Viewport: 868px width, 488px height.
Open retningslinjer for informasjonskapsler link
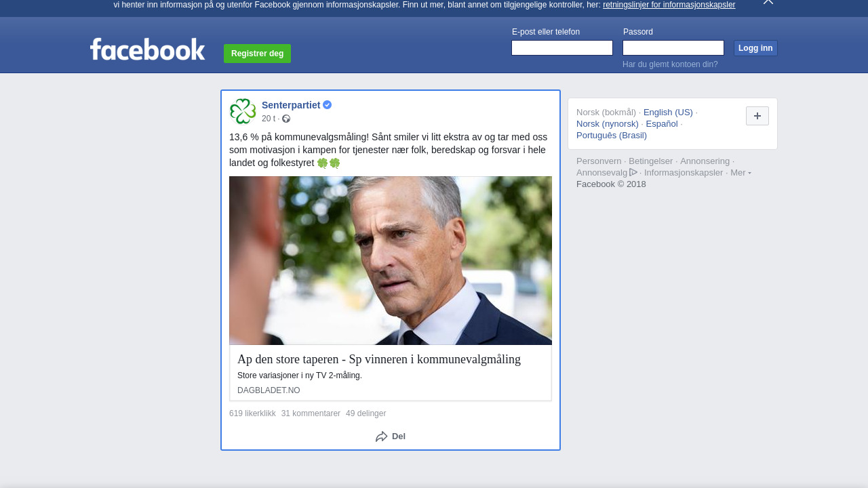[x=669, y=5]
